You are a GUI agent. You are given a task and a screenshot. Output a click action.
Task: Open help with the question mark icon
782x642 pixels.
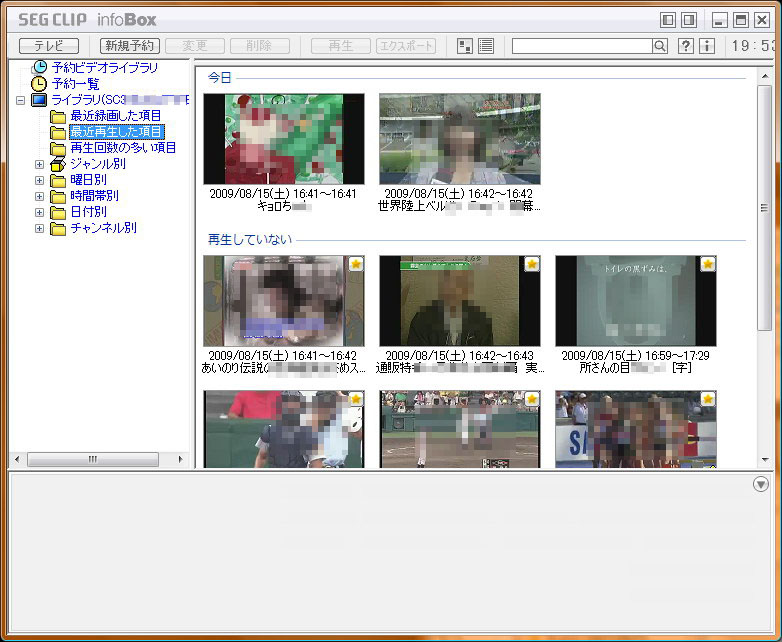[686, 46]
